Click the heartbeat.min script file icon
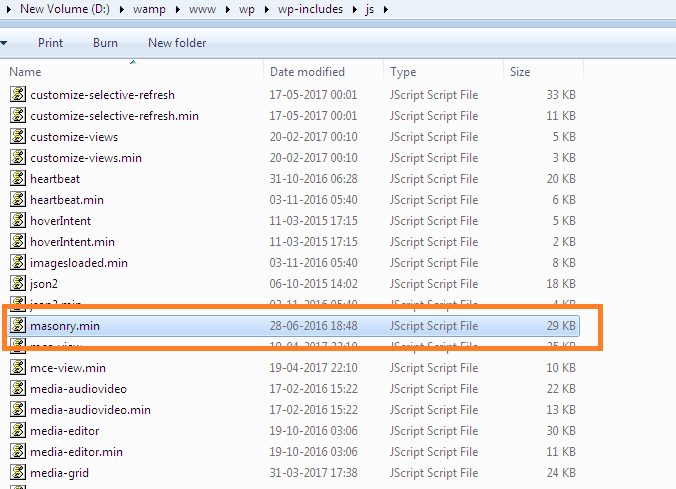Viewport: 676px width, 489px height. tap(18, 199)
